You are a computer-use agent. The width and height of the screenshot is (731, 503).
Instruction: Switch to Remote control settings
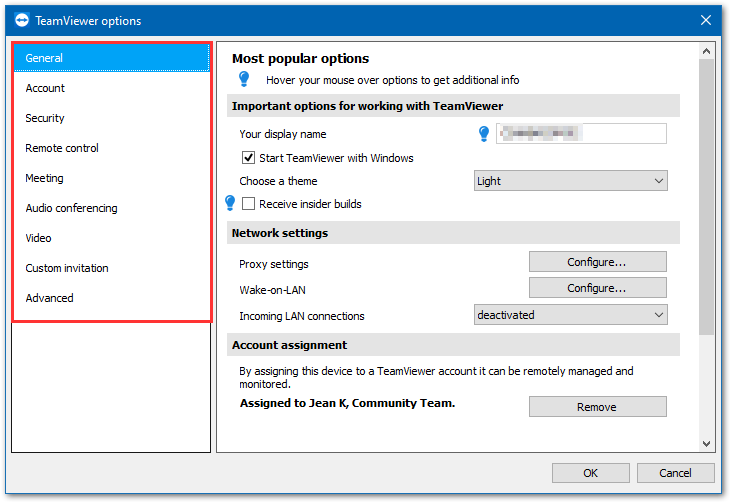pos(62,148)
